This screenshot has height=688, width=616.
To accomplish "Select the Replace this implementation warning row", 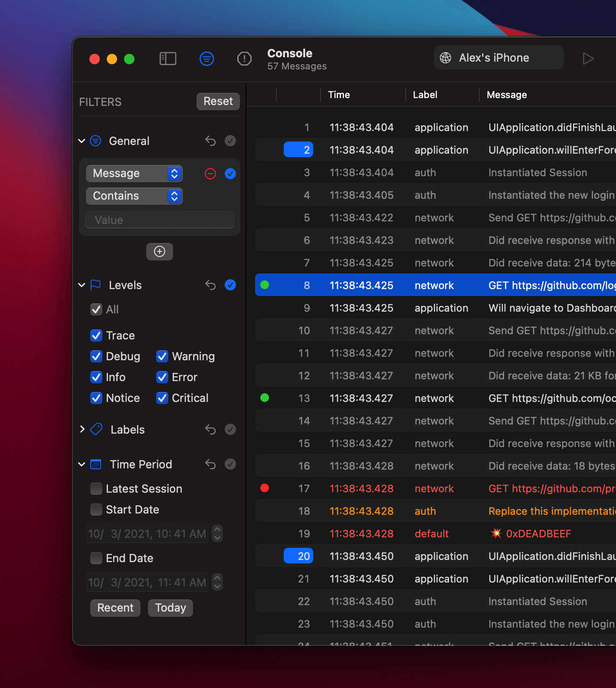I will (x=436, y=511).
